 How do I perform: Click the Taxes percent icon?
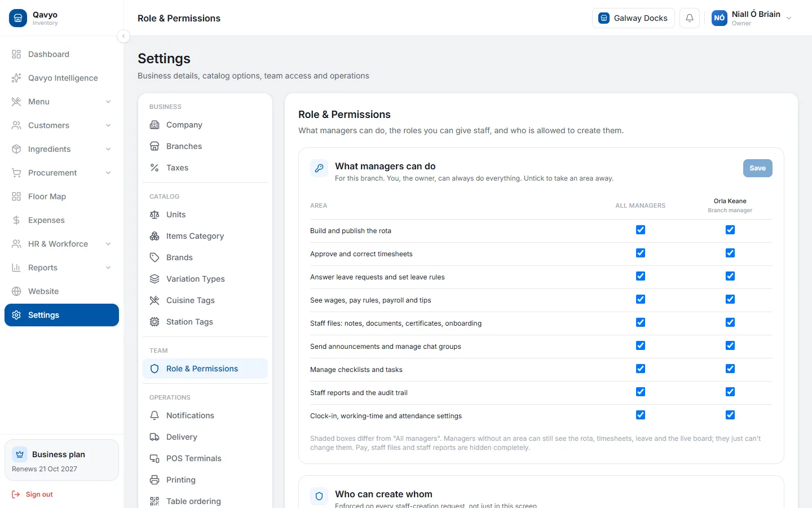click(x=155, y=168)
